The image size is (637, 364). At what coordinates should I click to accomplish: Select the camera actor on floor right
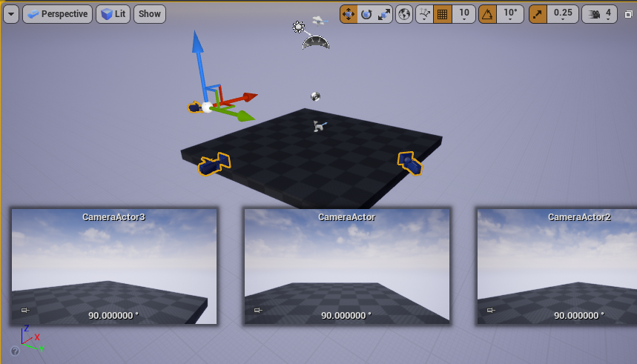click(x=410, y=163)
